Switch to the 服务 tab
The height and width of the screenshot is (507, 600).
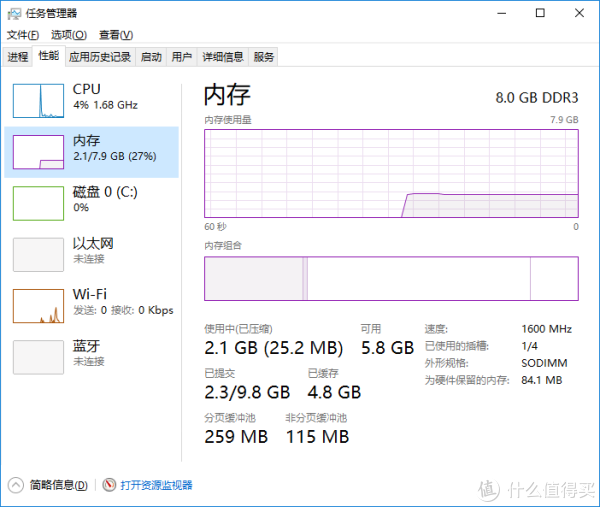[263, 57]
